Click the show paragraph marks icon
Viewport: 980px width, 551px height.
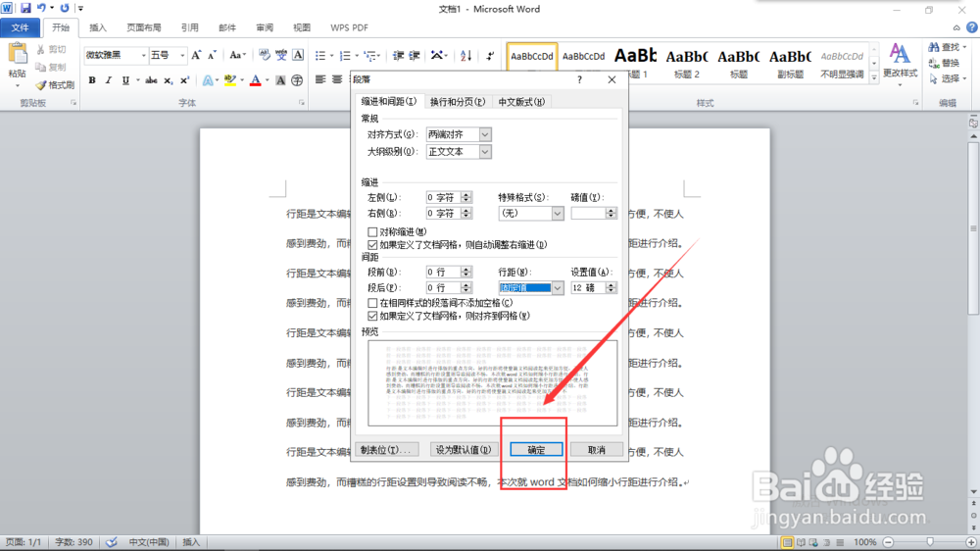(x=490, y=56)
